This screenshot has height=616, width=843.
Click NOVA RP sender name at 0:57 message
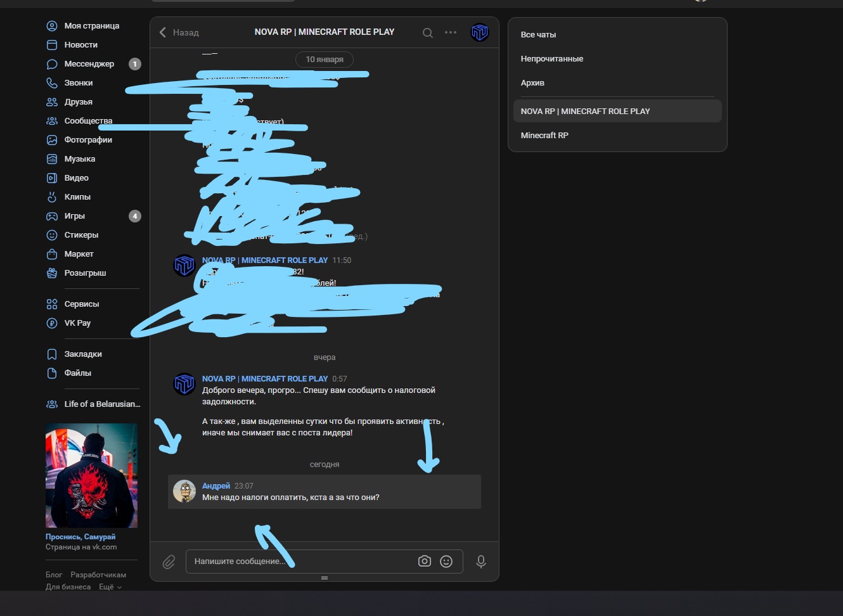[265, 379]
